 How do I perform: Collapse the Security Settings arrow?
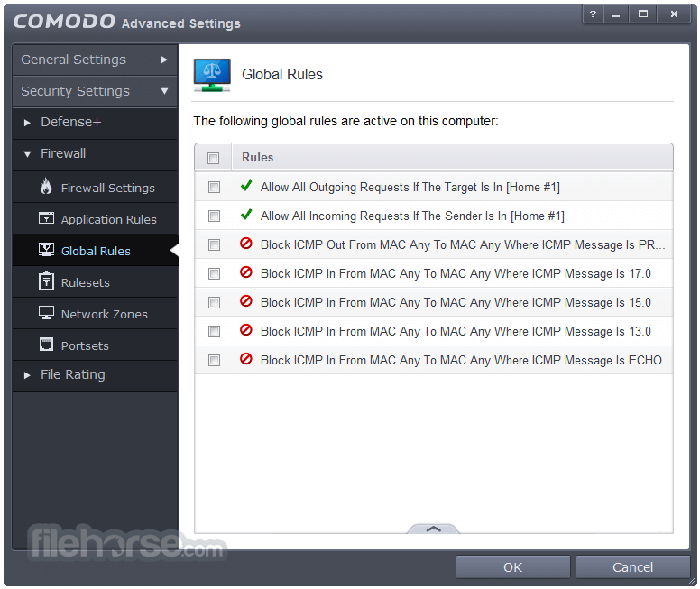tap(164, 91)
